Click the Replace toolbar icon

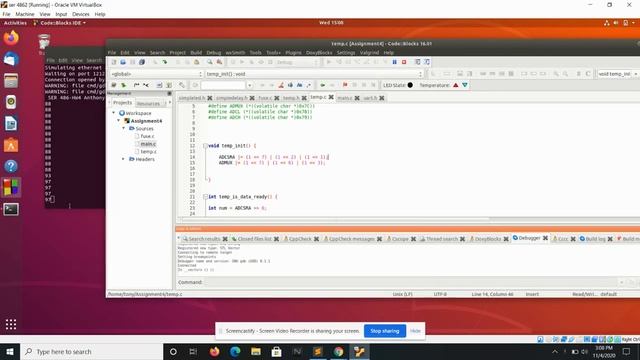[219, 62]
